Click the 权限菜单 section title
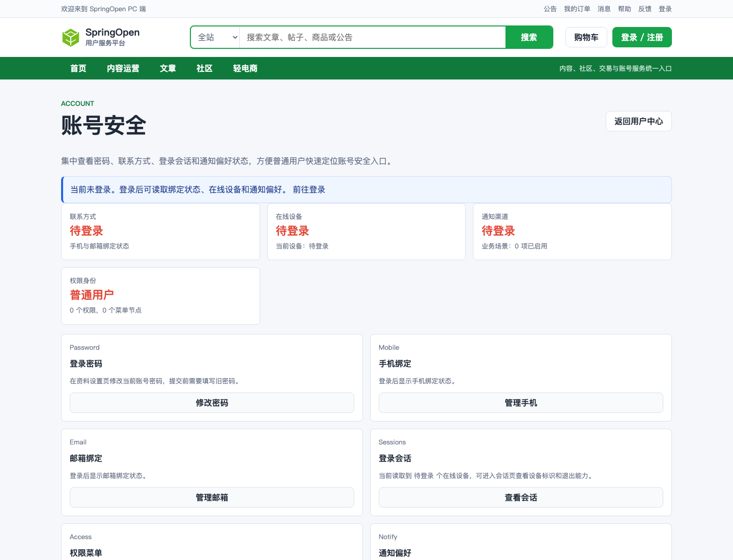733x560 pixels. tap(86, 553)
